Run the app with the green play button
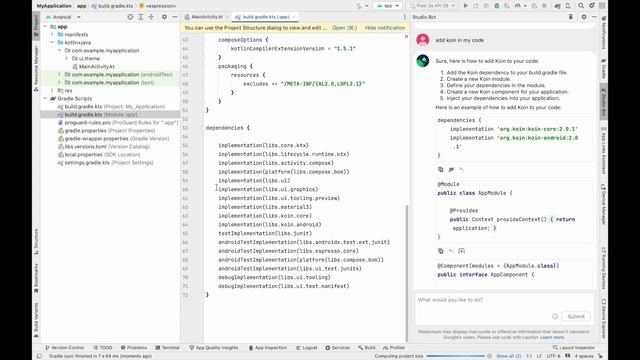The width and height of the screenshot is (640, 360). click(465, 6)
